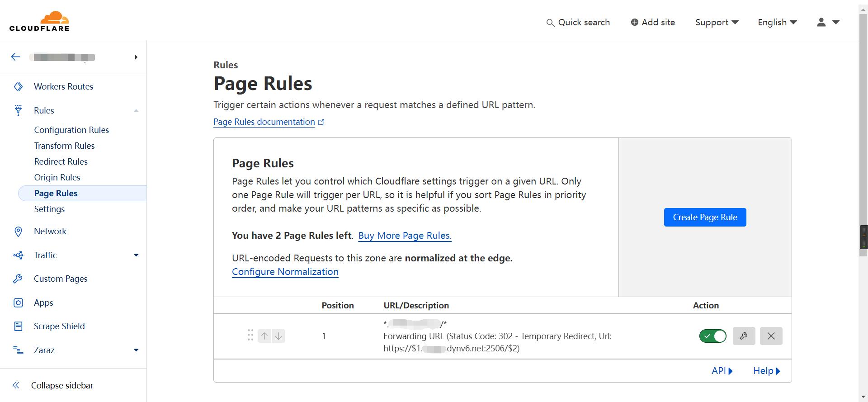Click the back arrow in sidebar
This screenshot has height=402, width=868.
(16, 57)
